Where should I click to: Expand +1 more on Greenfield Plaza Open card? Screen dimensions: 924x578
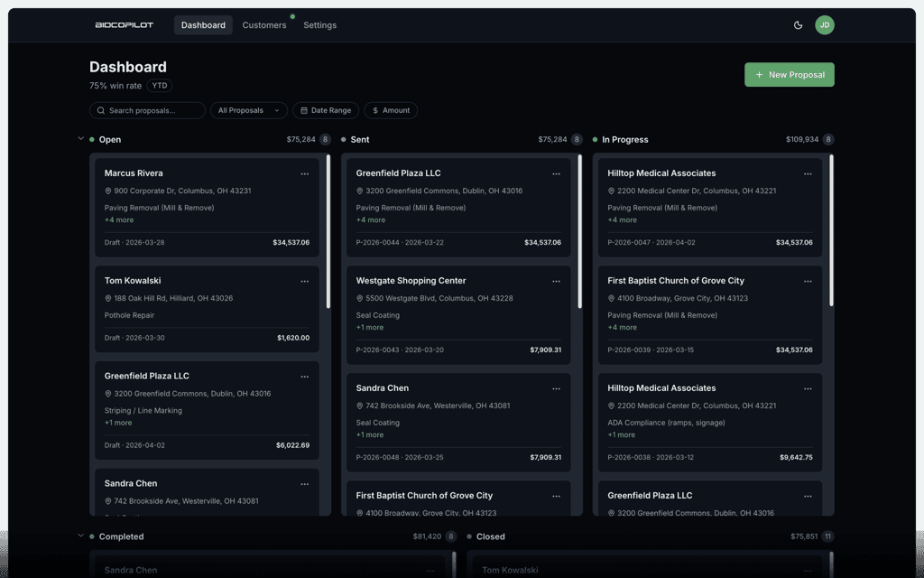118,423
